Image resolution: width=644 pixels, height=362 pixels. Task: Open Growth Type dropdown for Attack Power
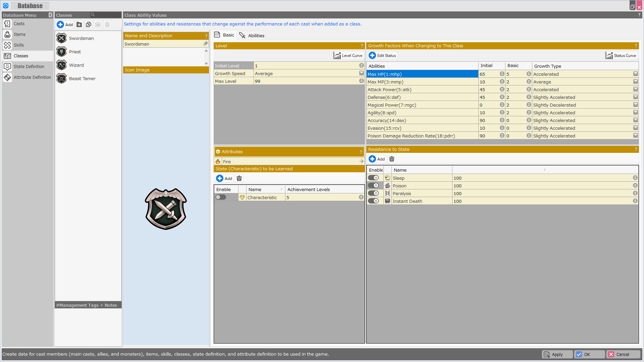tap(635, 89)
